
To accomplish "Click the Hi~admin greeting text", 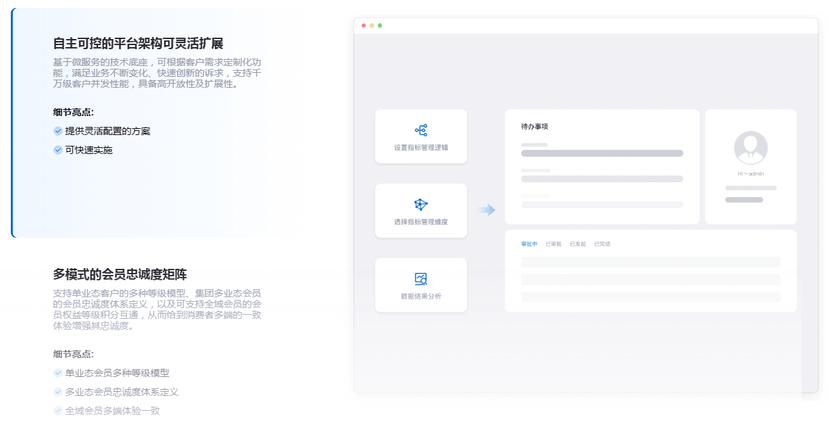I will point(750,174).
